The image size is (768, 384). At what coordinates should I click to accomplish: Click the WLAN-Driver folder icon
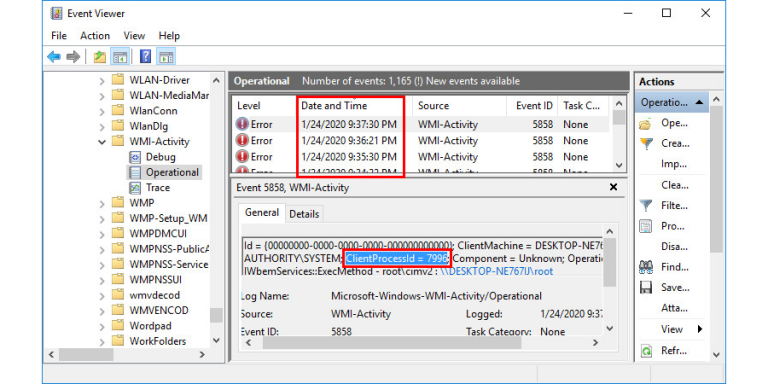[118, 80]
